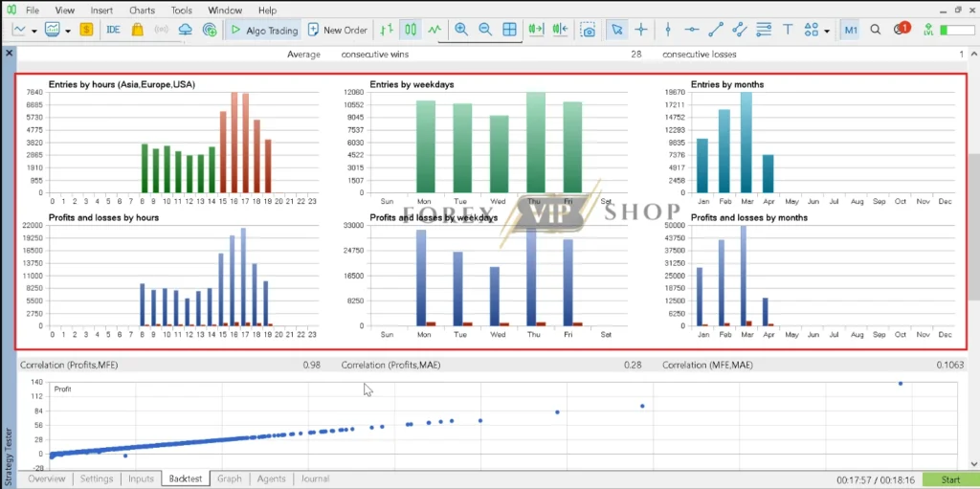Select the Fibonacci retracement tool
The height and width of the screenshot is (489, 980).
[x=763, y=30]
